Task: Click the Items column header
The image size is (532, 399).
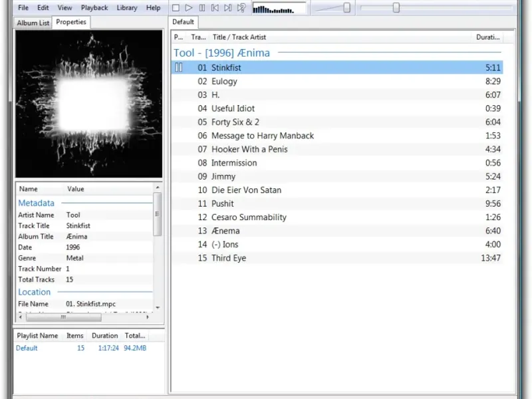Action: coord(75,336)
